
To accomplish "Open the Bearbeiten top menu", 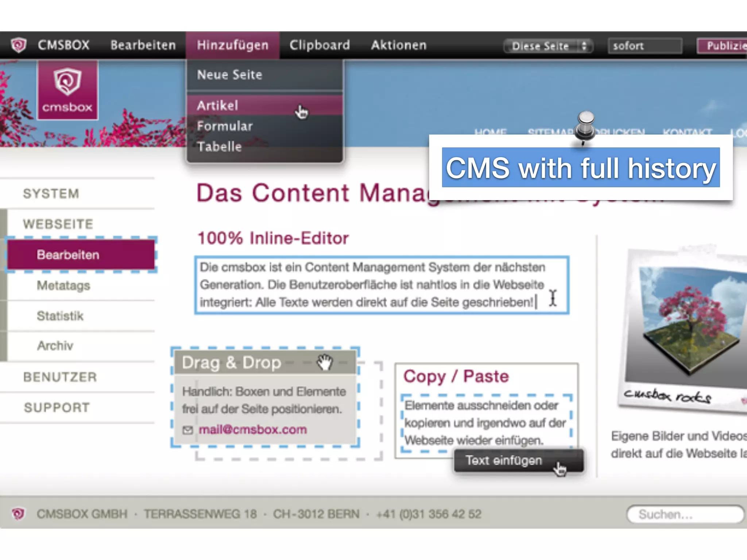I will click(x=143, y=45).
